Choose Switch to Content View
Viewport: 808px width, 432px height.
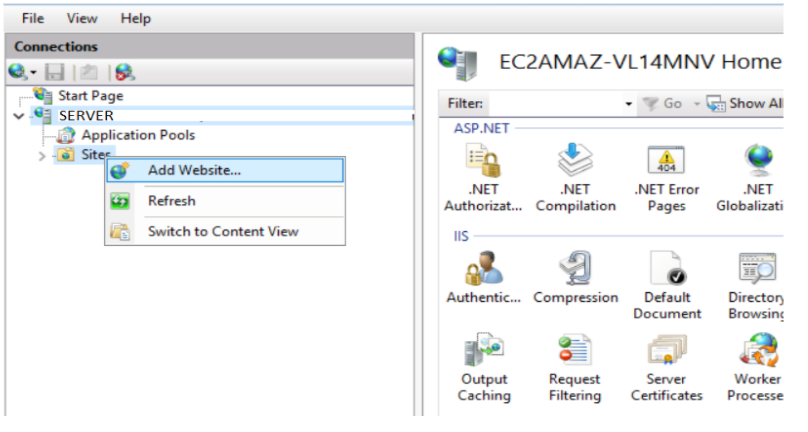coord(225,231)
